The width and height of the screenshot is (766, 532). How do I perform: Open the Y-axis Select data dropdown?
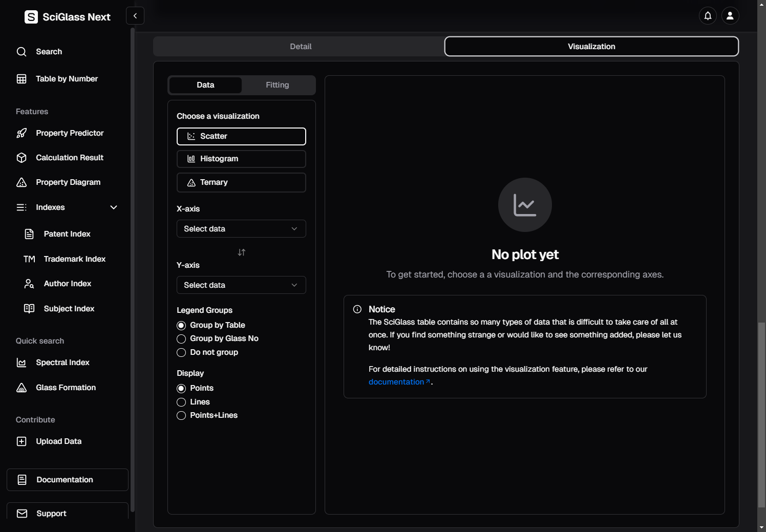pyautogui.click(x=241, y=285)
